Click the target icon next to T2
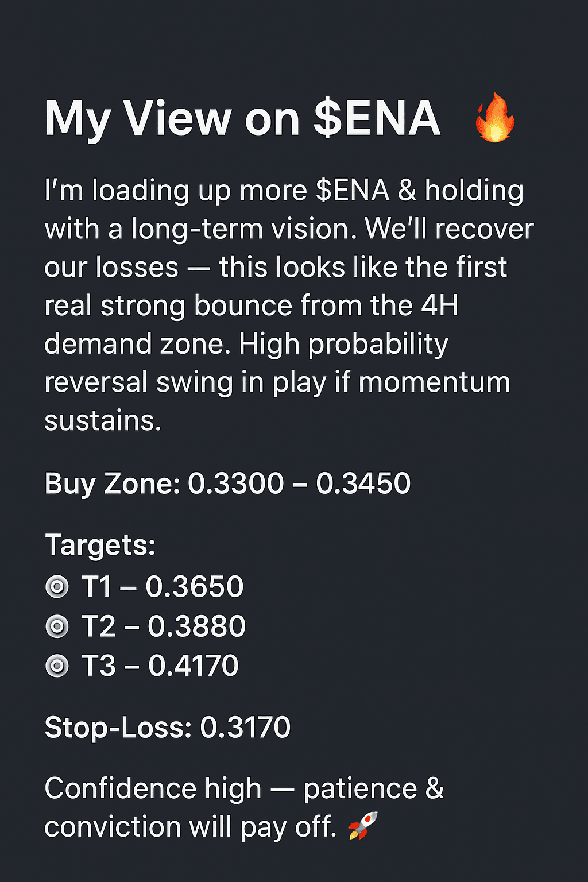Viewport: 588px width, 882px height. (57, 626)
